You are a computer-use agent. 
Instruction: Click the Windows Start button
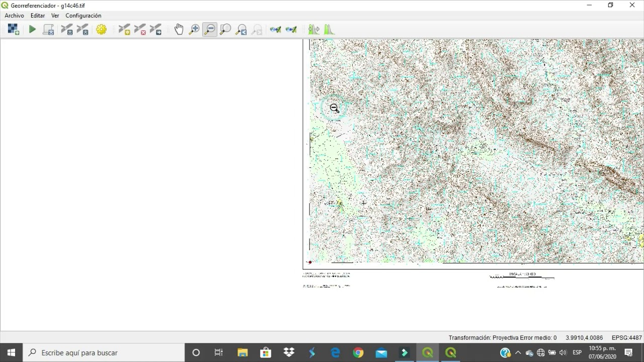(11, 352)
